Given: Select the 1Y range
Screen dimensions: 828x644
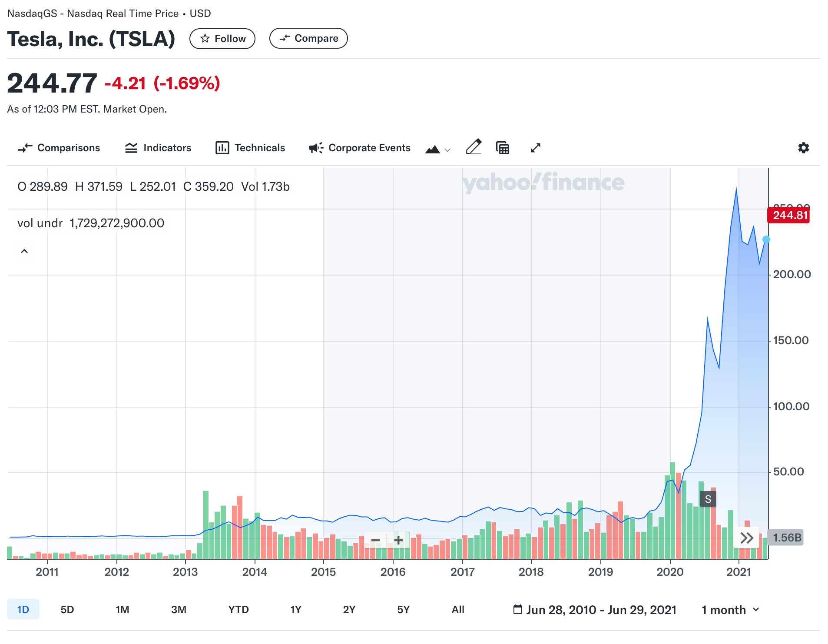Looking at the screenshot, I should click(x=296, y=609).
